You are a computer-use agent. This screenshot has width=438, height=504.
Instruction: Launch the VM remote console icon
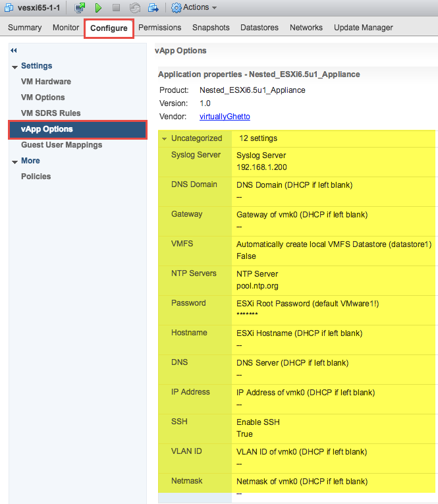[x=80, y=8]
